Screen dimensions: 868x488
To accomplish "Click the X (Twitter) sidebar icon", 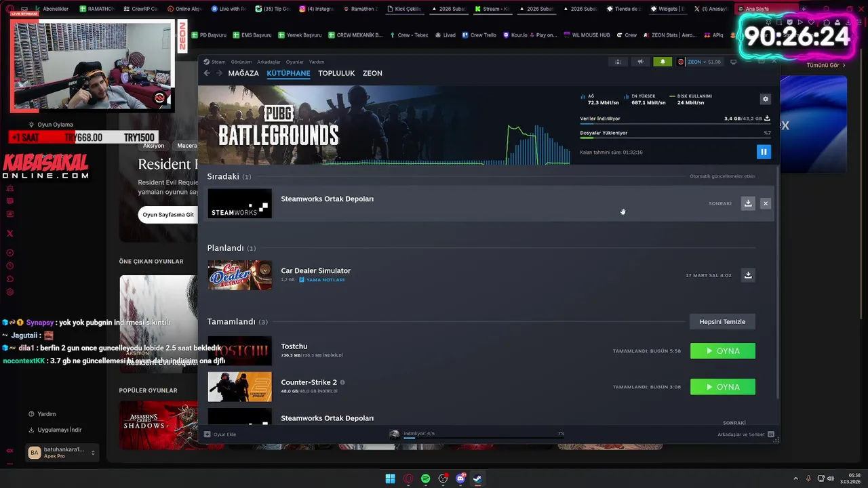I will [x=9, y=234].
